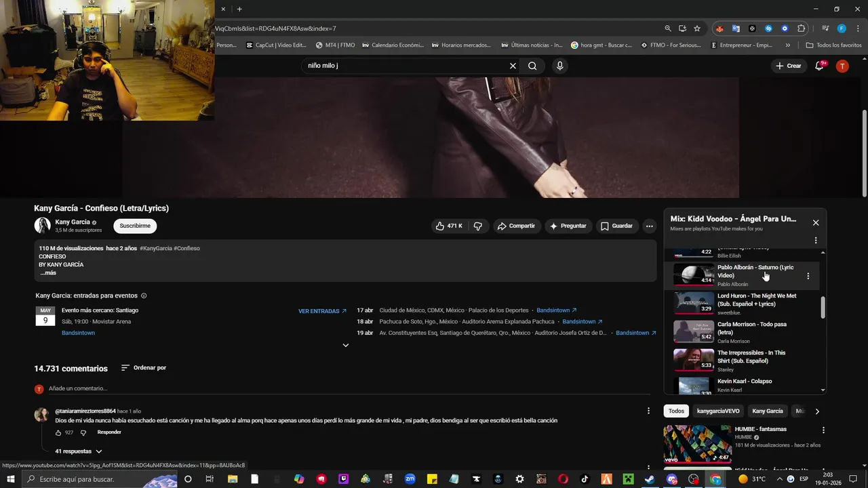Open the CapCut Video Editor bookmark
Screen dimensions: 868x488
click(276, 45)
